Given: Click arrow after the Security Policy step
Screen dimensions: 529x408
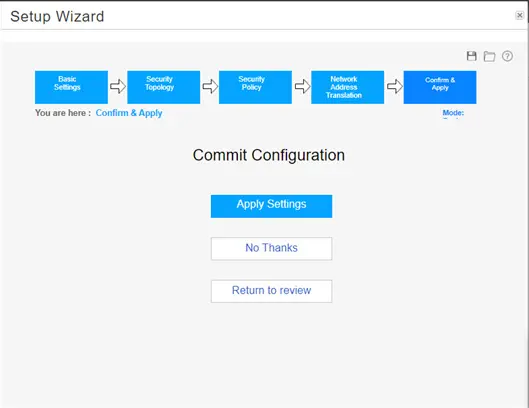Looking at the screenshot, I should (302, 86).
